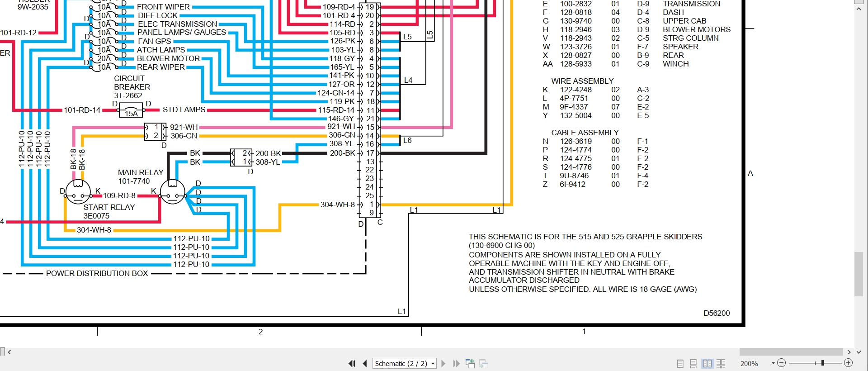Open the Schematic (2 / 2) page dropdown
Screen dimensions: 868x371
(405, 363)
